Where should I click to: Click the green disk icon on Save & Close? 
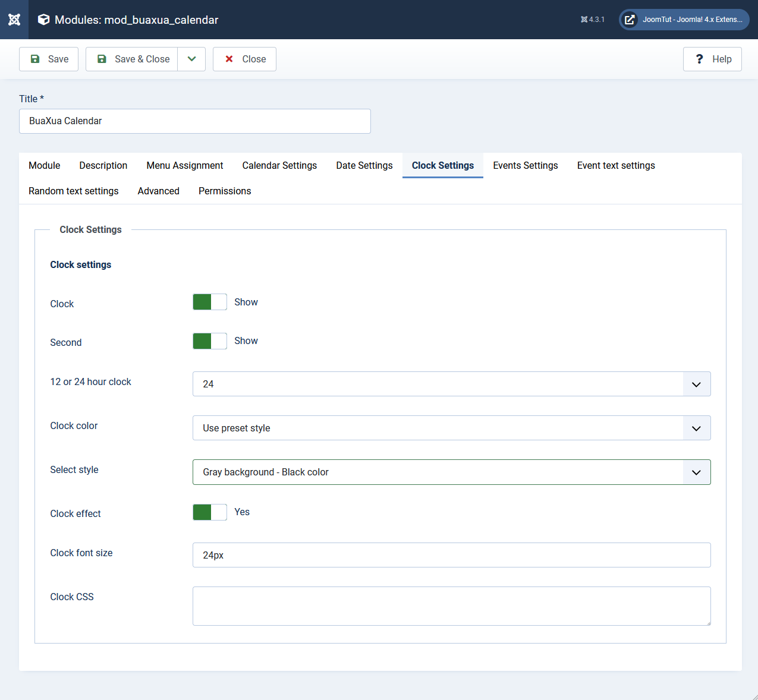[x=102, y=59]
